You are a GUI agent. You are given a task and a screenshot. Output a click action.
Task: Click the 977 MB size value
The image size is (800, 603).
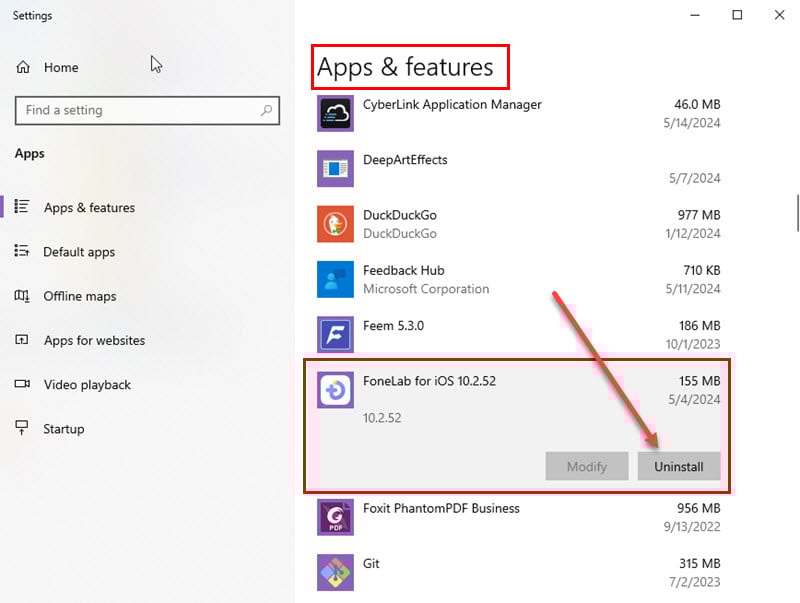click(699, 215)
